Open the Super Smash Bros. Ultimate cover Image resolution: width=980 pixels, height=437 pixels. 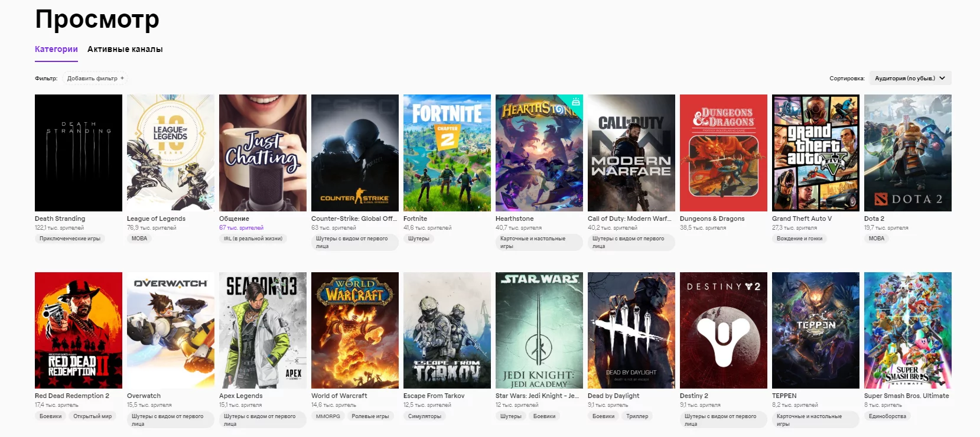pos(908,330)
